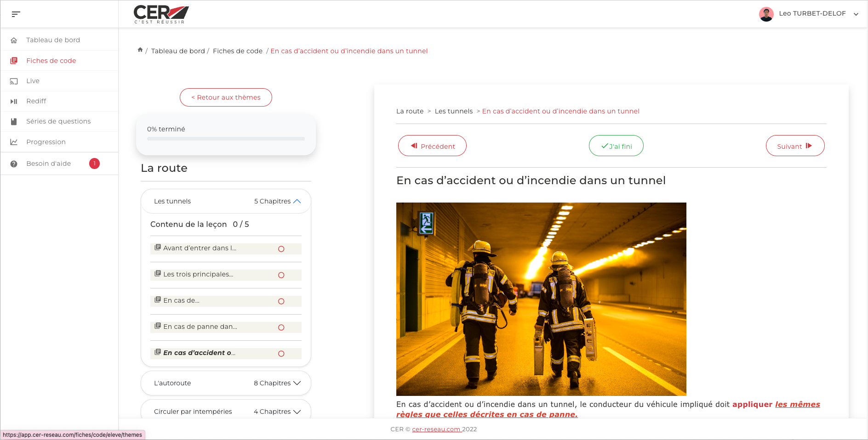Image resolution: width=868 pixels, height=440 pixels.
Task: Toggle completion circle for 'En cas de panne dan...'
Action: pyautogui.click(x=281, y=327)
